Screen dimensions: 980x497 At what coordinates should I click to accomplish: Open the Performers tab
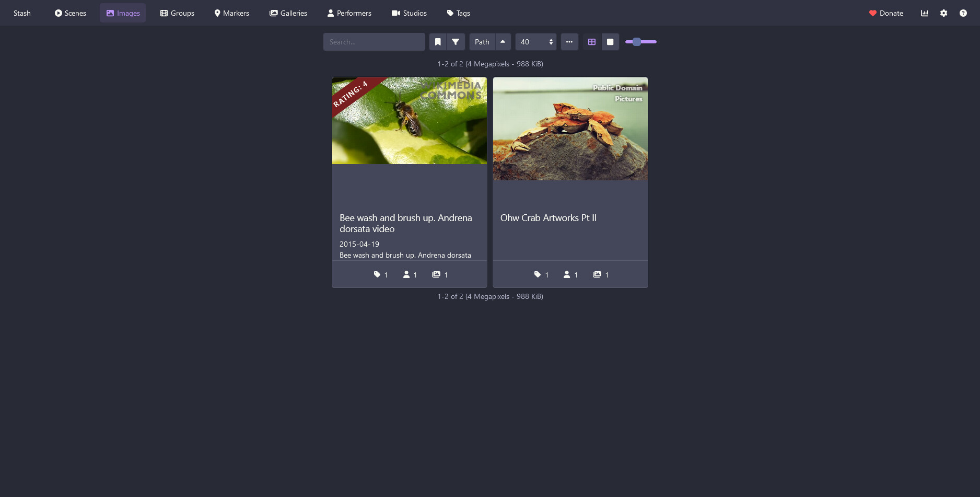click(349, 13)
